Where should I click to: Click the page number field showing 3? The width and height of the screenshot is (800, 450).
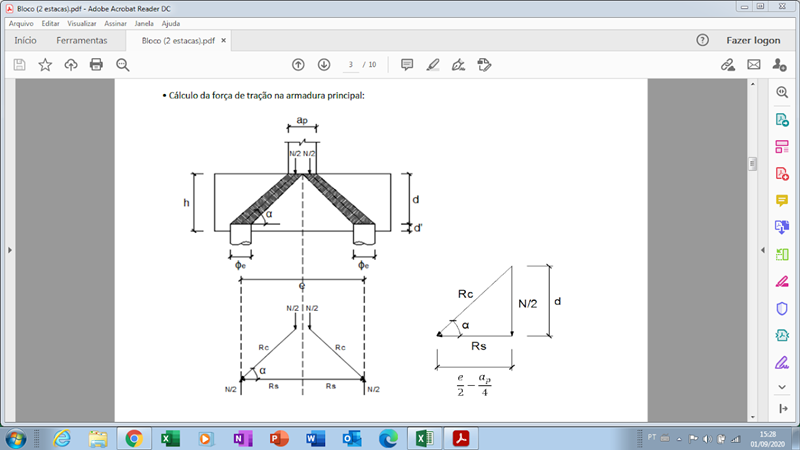[351, 65]
